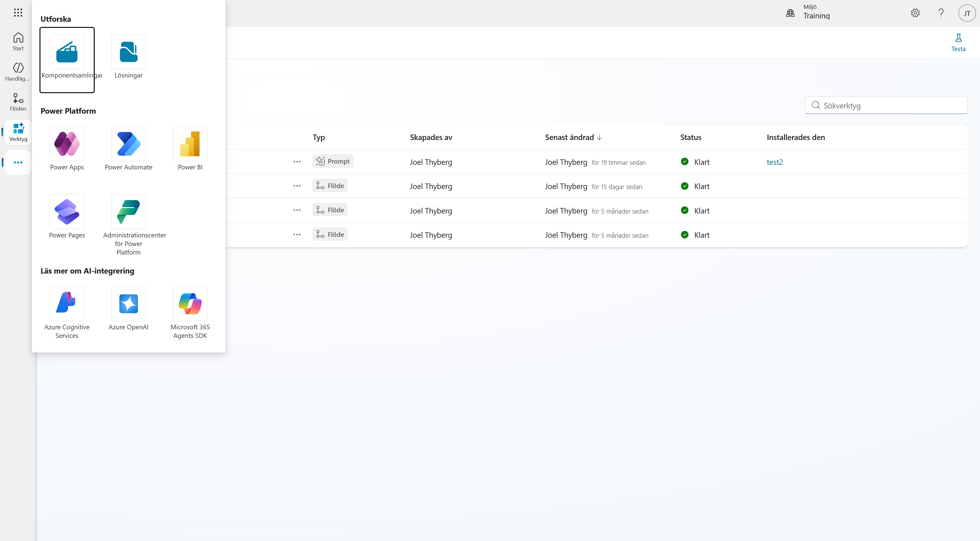Launch Power BI
This screenshot has height=541, width=980.
[x=190, y=149]
